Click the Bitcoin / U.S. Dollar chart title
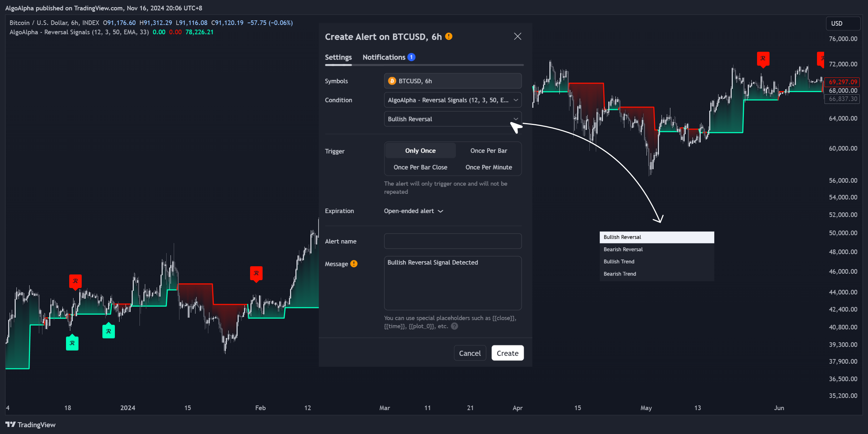Viewport: 868px width, 434px height. 54,23
